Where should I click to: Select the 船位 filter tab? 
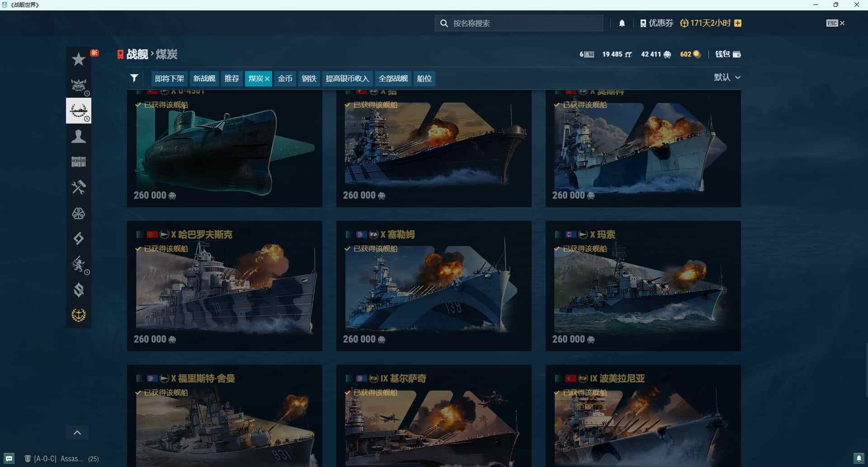click(x=425, y=78)
